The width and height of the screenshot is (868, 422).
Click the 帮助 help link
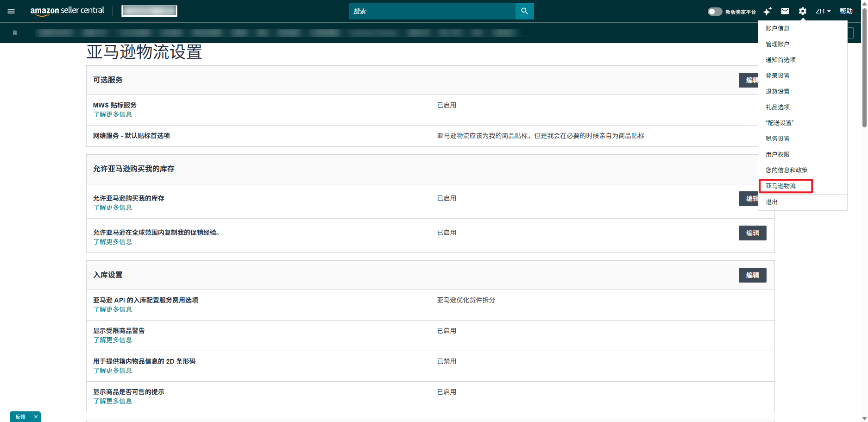pyautogui.click(x=846, y=11)
